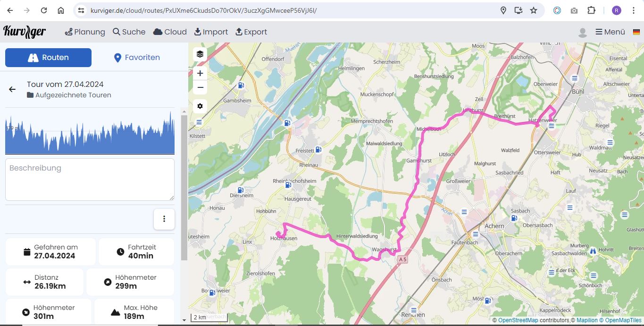
Task: Open the user account profile icon
Action: tap(583, 32)
